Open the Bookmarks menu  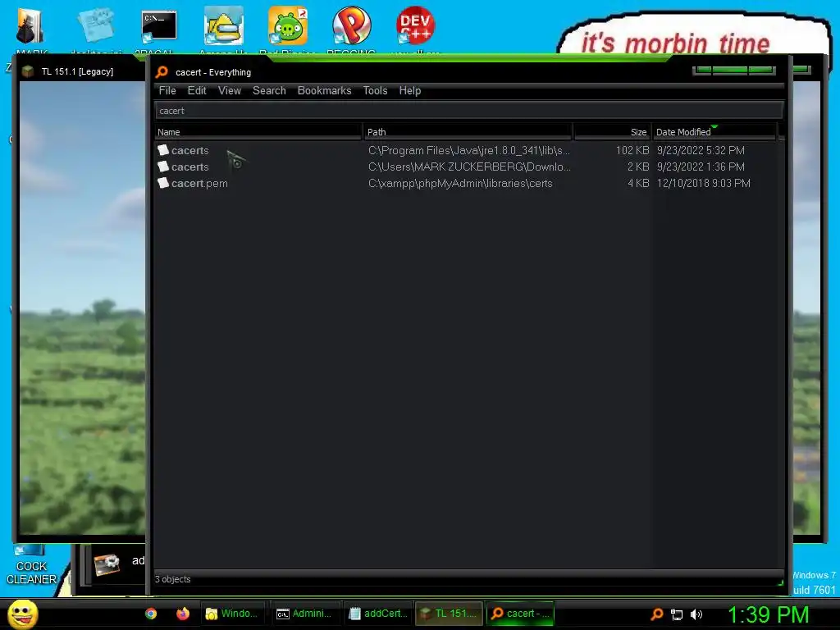click(x=324, y=90)
